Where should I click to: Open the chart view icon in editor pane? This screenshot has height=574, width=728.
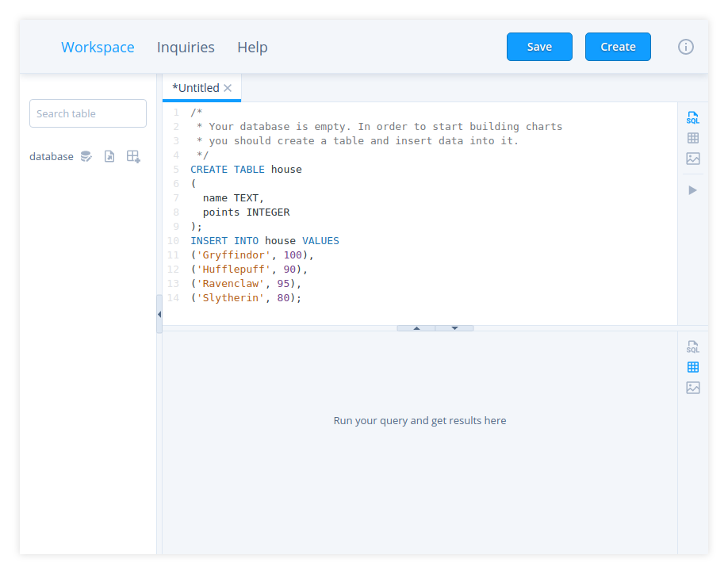(x=692, y=159)
